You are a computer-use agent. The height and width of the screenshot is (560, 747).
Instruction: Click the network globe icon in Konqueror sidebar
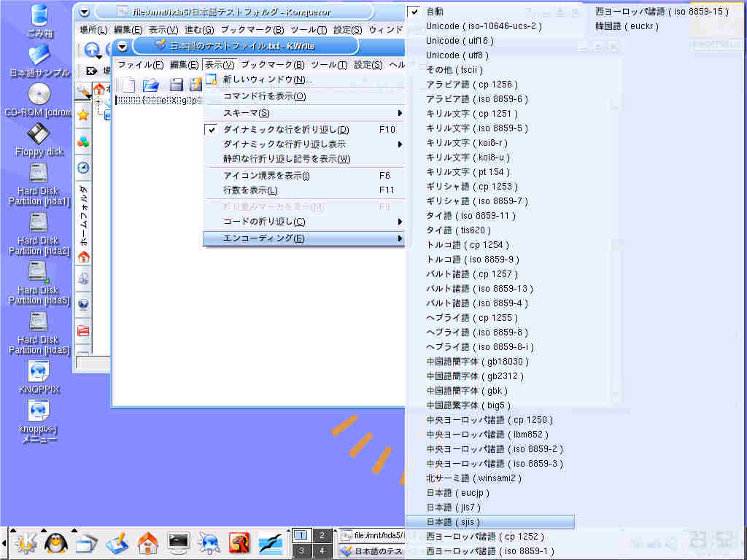click(x=83, y=304)
